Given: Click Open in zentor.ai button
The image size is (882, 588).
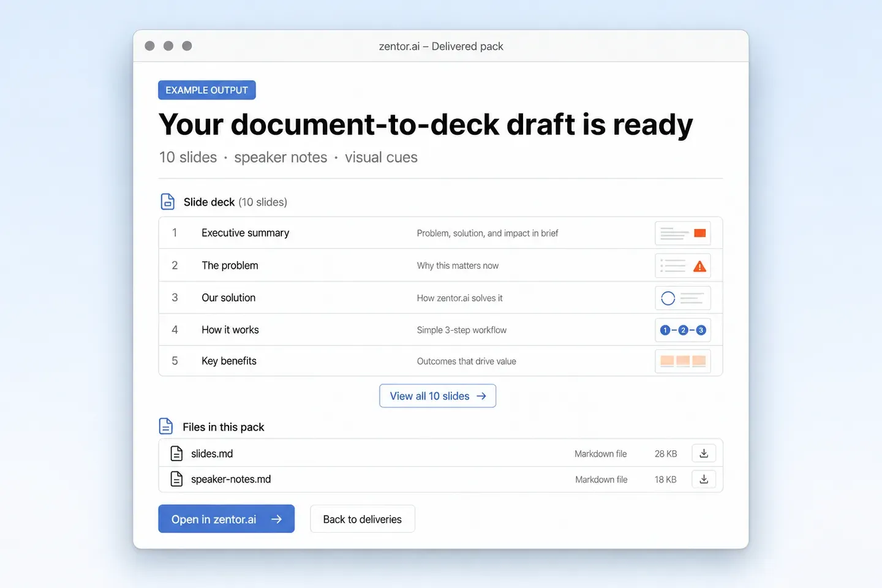Looking at the screenshot, I should tap(227, 519).
